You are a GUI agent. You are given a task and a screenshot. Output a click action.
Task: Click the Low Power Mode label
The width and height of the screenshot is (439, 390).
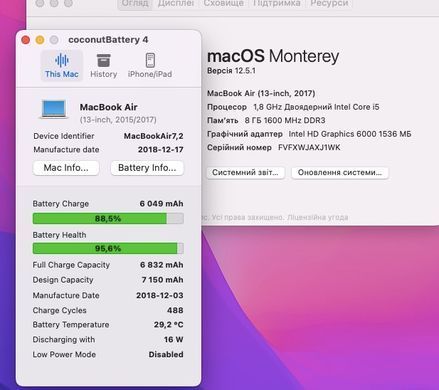click(64, 354)
